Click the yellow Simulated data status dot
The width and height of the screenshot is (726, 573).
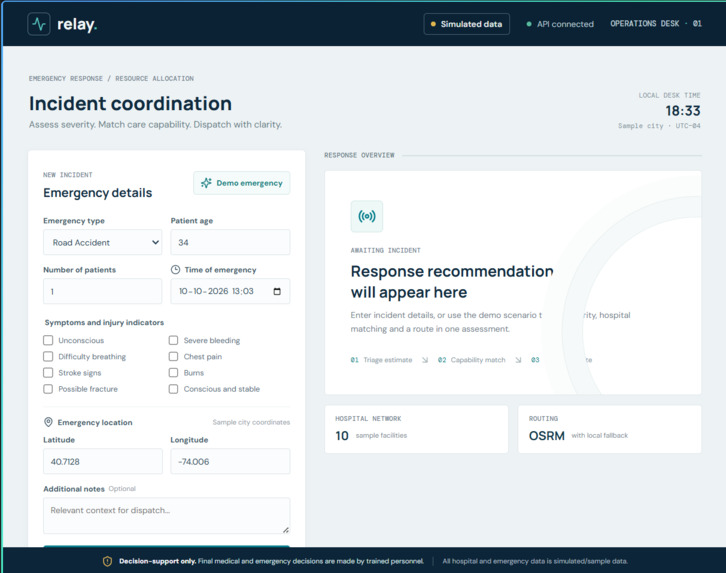coord(433,24)
